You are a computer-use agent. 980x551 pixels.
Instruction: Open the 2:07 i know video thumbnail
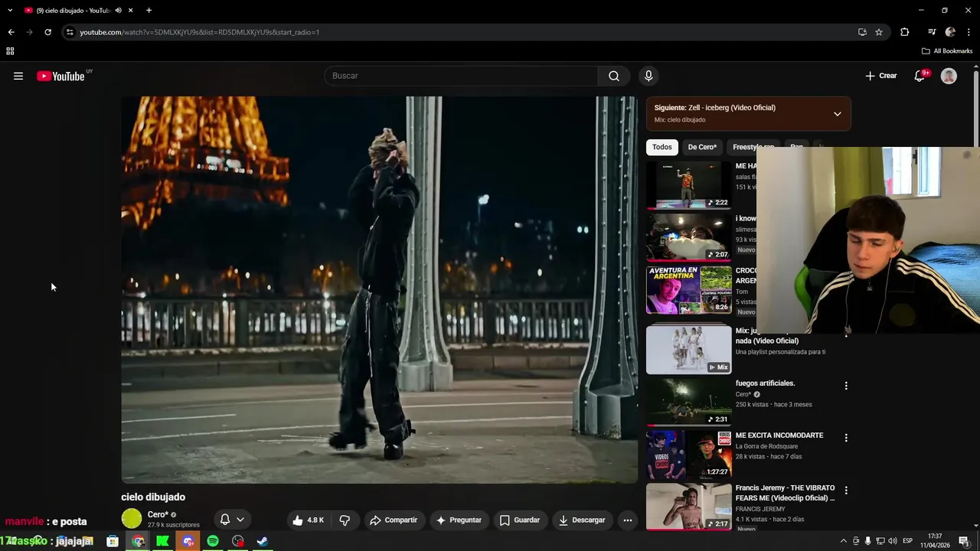[x=688, y=237]
